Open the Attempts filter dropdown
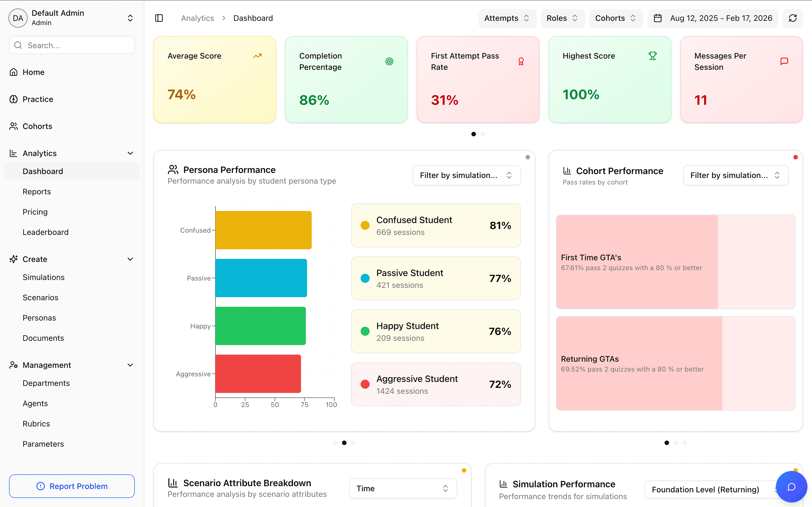Screen dimensions: 812x507 coord(507,18)
